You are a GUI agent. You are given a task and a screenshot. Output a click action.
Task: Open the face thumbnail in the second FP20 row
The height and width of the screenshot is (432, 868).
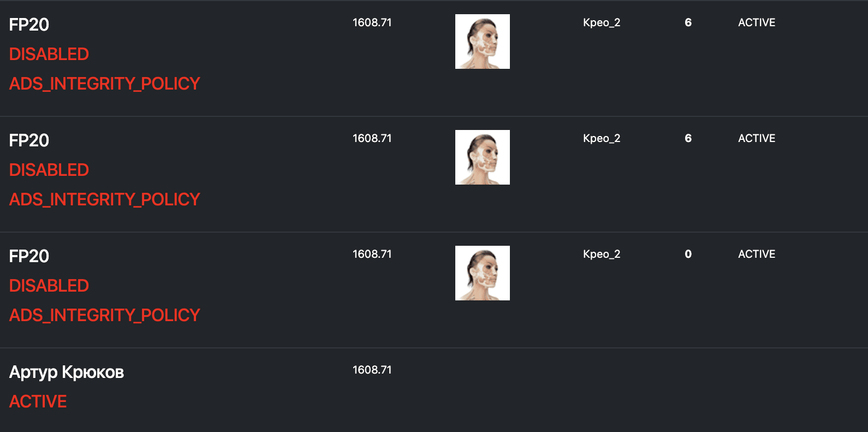click(x=483, y=157)
